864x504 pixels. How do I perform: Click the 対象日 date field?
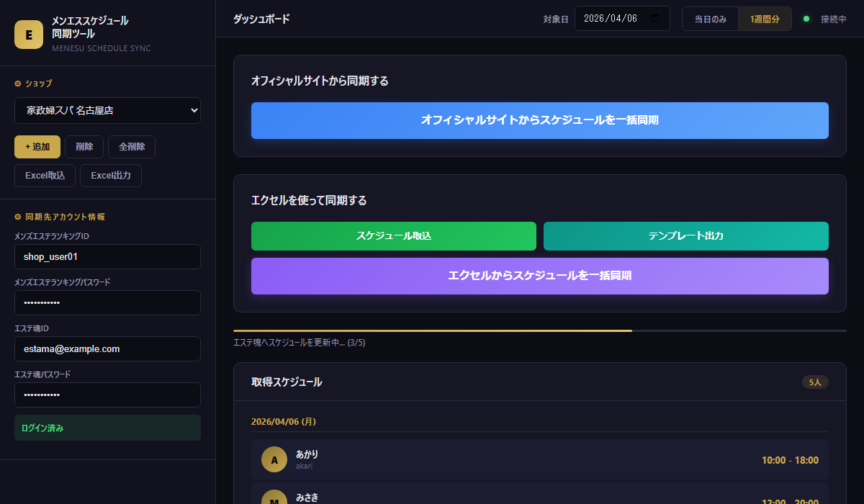tap(612, 19)
